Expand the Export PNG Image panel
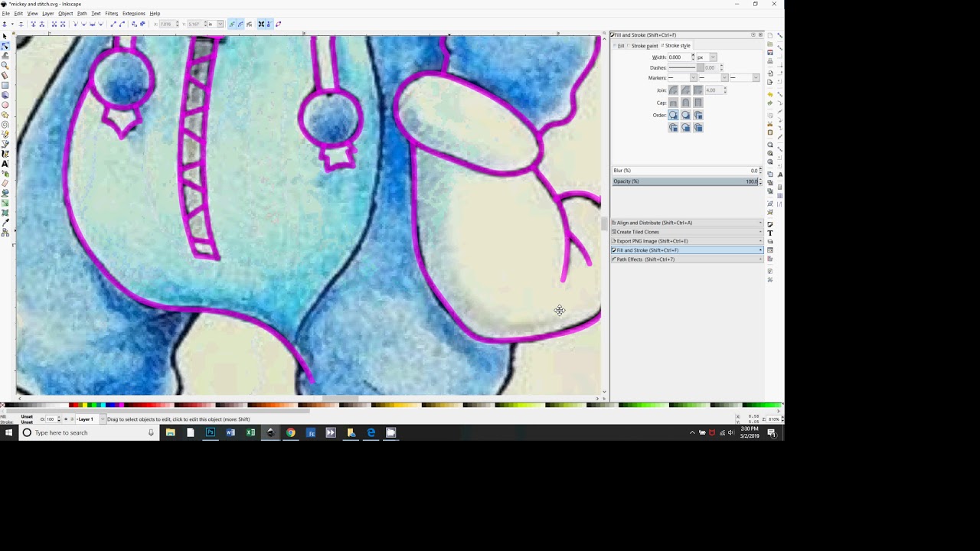980x551 pixels. click(687, 241)
